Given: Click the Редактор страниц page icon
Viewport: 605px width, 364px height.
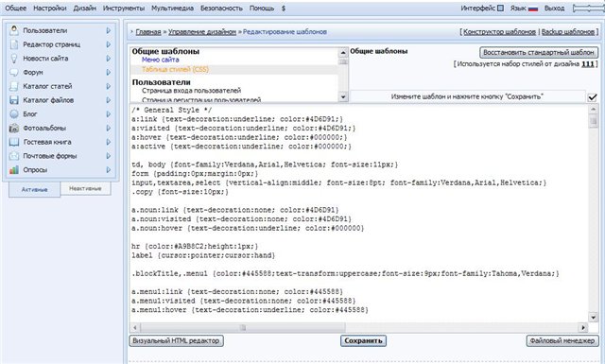Looking at the screenshot, I should (x=14, y=44).
